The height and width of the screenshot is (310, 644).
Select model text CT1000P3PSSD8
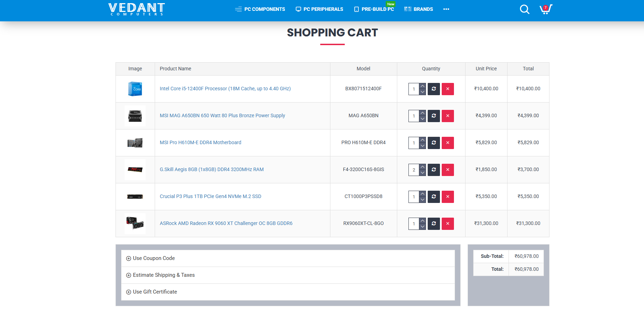(363, 196)
